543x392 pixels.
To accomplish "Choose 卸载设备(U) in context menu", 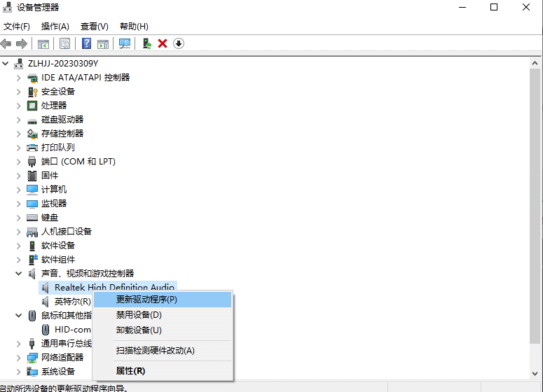I will tap(163, 330).
